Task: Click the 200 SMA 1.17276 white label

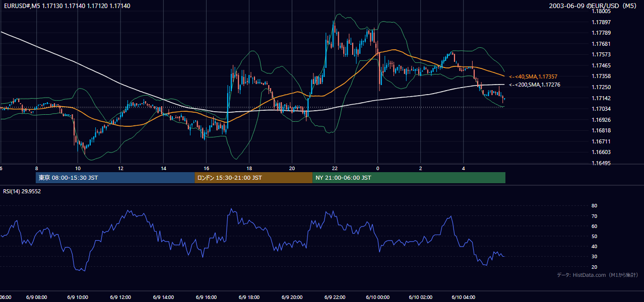Action: (x=534, y=85)
